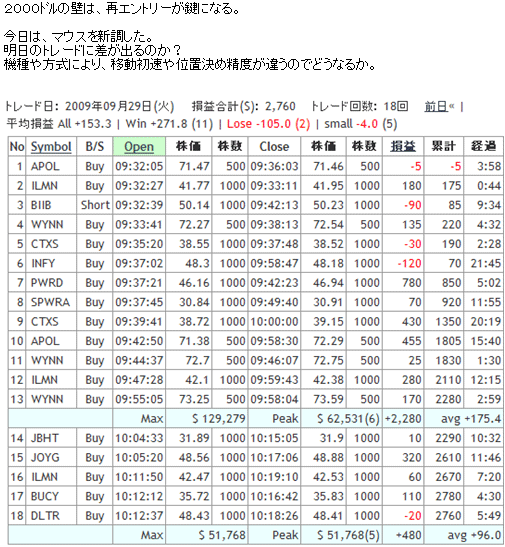Select APOL symbol in row 10
This screenshot has width=505, height=547.
(45, 341)
